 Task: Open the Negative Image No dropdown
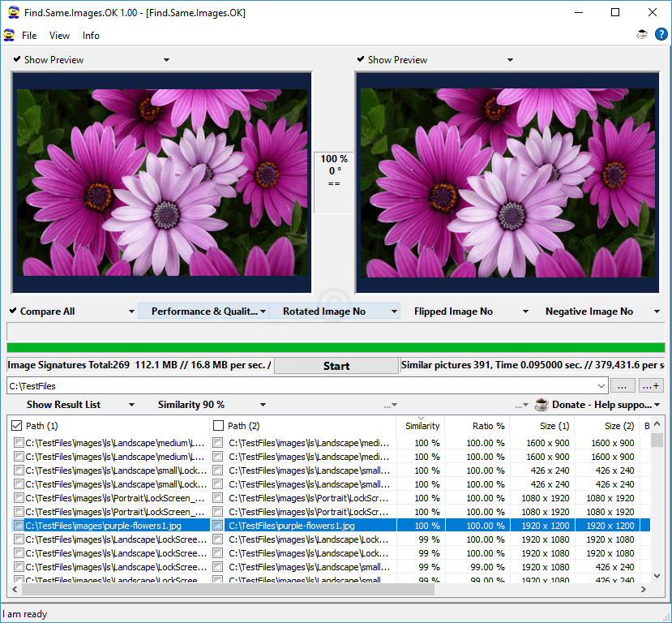click(657, 311)
